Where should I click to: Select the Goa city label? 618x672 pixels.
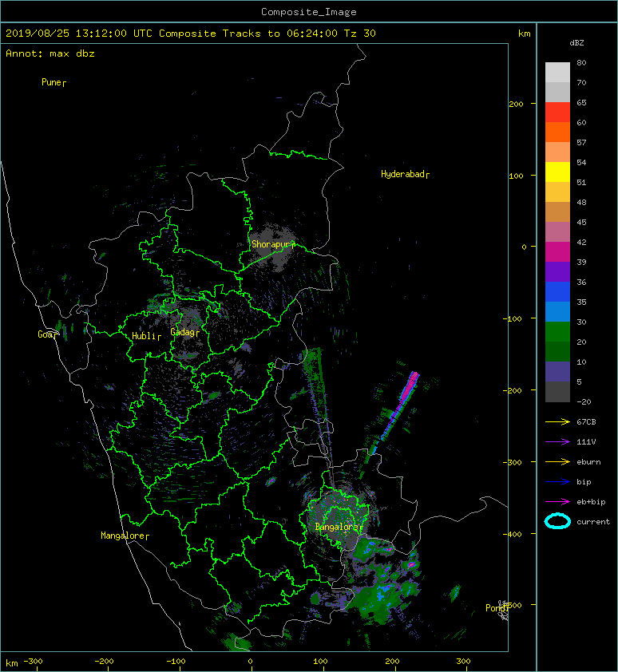coord(47,334)
